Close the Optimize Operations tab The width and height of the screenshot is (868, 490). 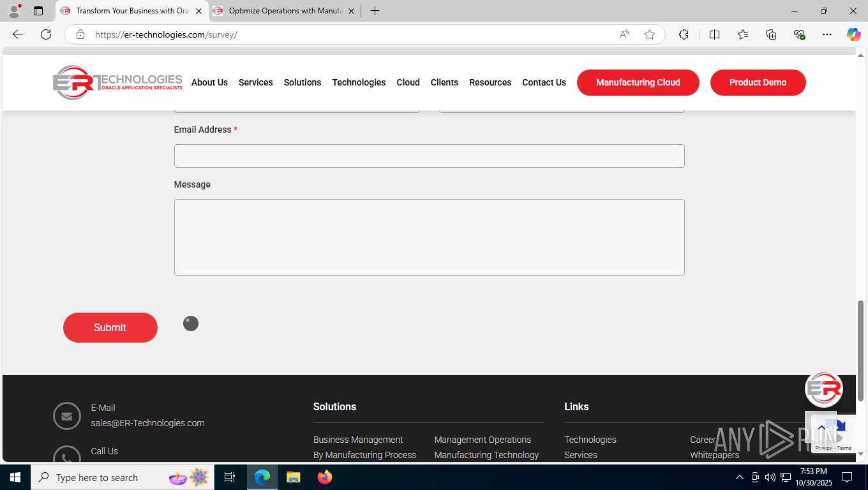(x=351, y=11)
